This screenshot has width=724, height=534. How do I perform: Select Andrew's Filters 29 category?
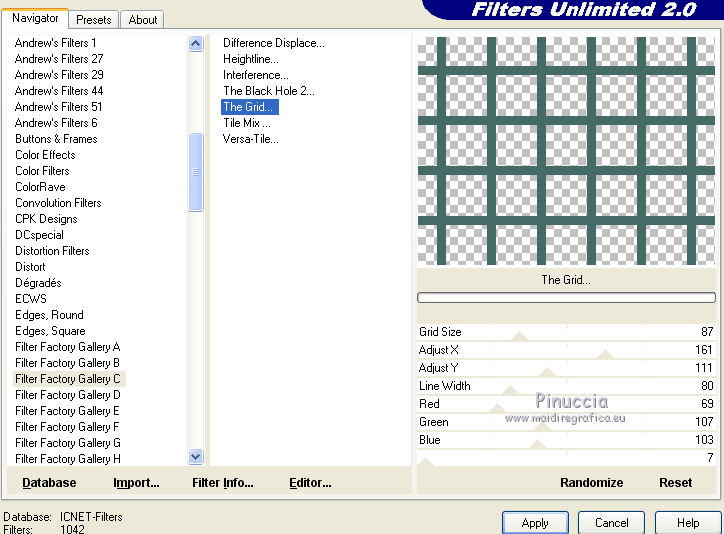click(59, 75)
